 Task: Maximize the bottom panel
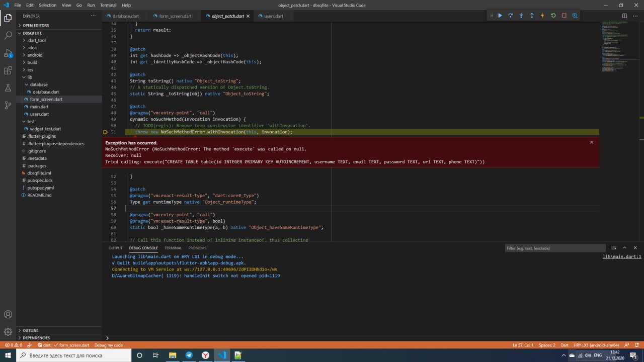coord(624,248)
